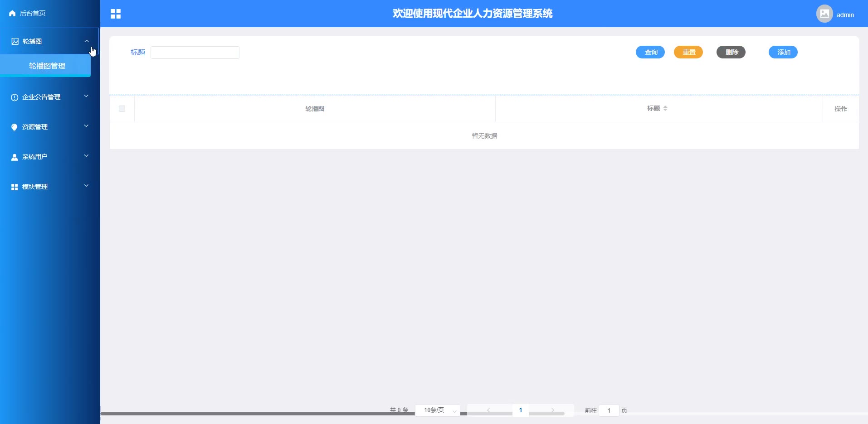The image size is (868, 424).
Task: Focus the 前往 page jump input
Action: coord(609,410)
